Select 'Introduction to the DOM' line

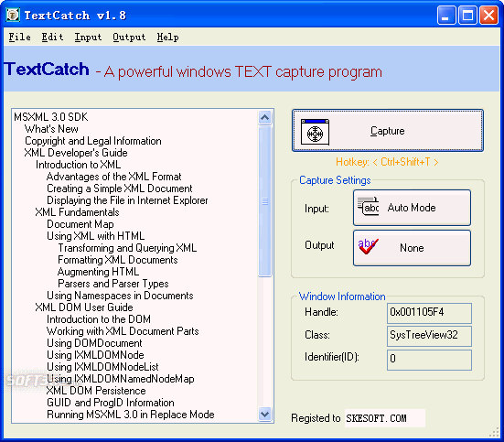[x=99, y=319]
